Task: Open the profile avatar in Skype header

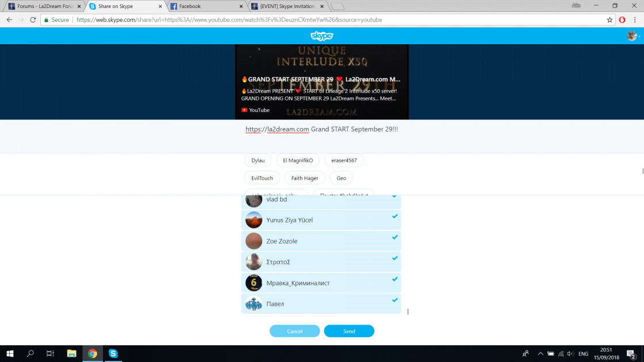Action: pyautogui.click(x=631, y=36)
